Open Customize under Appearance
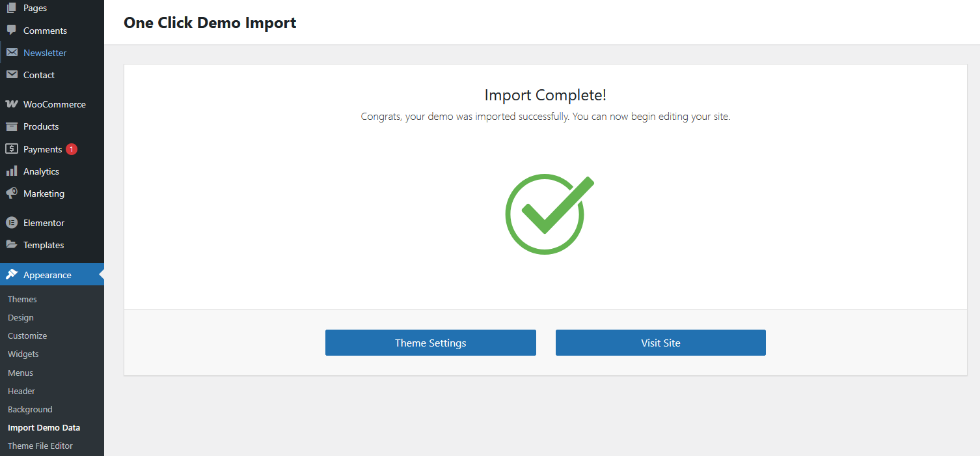Viewport: 980px width, 456px height. [x=27, y=335]
